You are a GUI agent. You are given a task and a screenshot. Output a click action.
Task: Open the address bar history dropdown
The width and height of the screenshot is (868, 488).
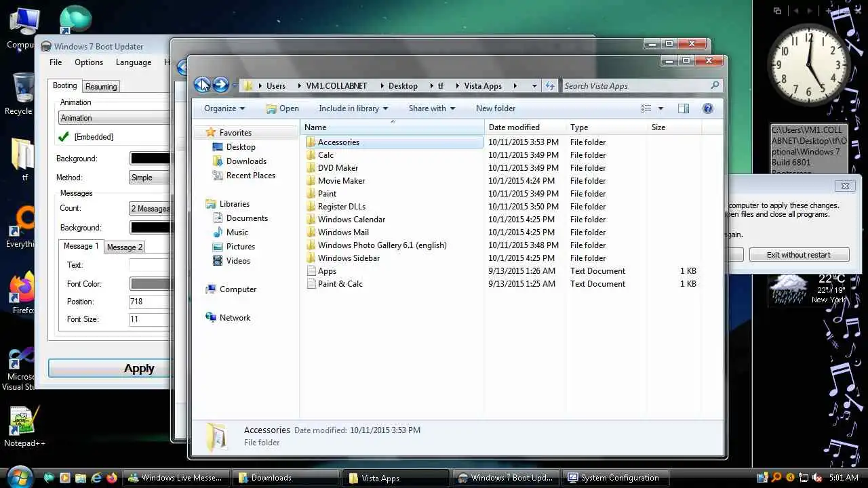(x=534, y=86)
